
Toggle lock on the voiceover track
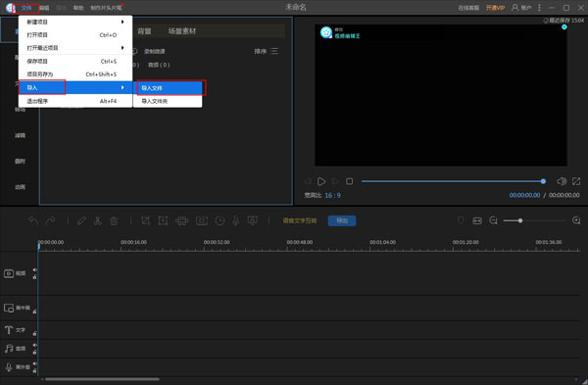(34, 370)
